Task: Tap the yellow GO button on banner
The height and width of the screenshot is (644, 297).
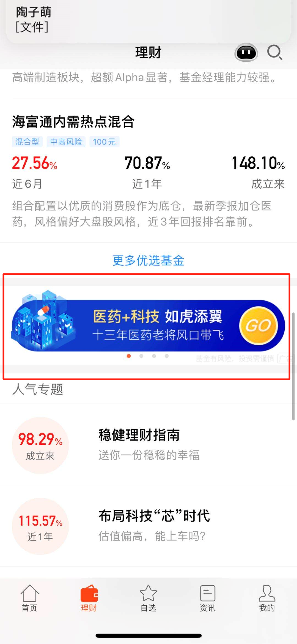Action: pos(258,326)
